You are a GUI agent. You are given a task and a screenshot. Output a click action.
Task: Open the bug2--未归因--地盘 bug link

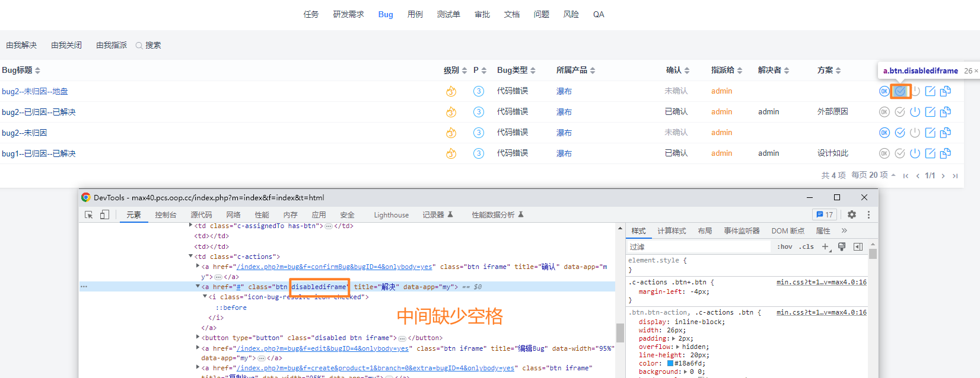pos(35,91)
